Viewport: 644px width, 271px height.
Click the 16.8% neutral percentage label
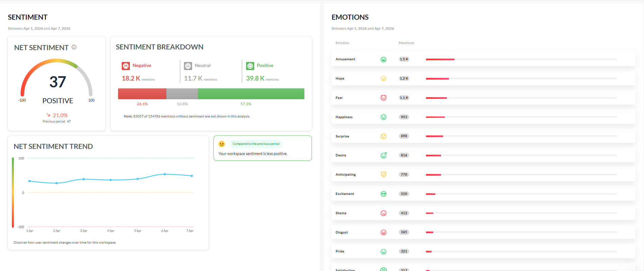pos(182,104)
